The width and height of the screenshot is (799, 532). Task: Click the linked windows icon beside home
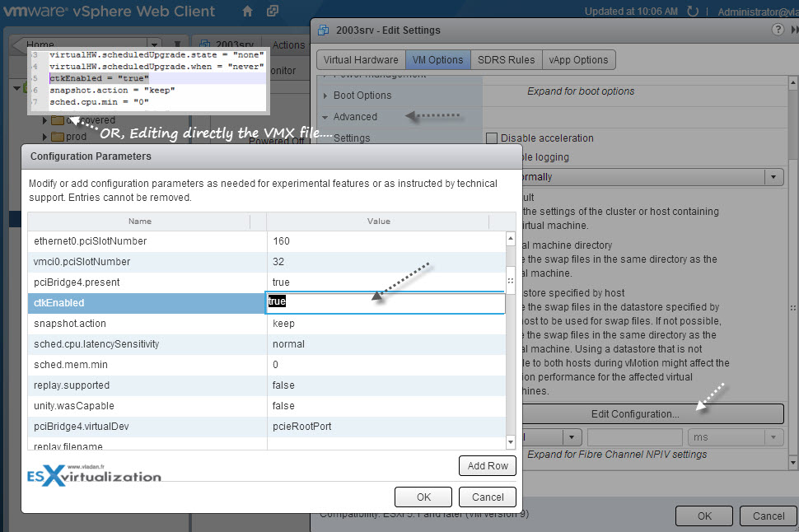[x=273, y=11]
